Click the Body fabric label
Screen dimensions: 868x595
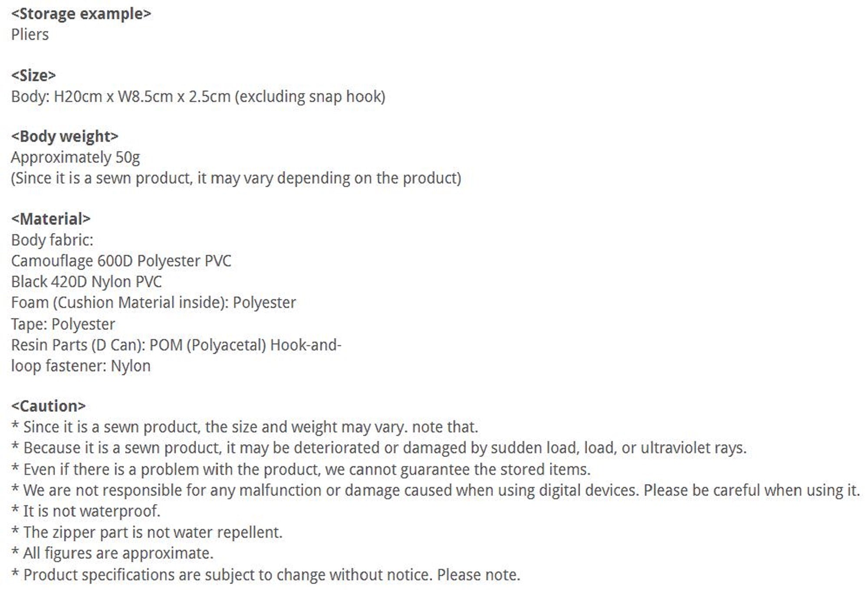(x=52, y=240)
